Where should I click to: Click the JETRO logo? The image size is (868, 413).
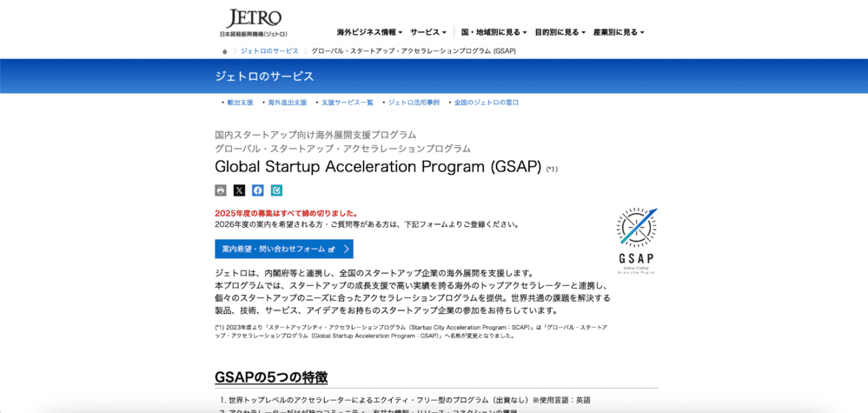pos(255,23)
